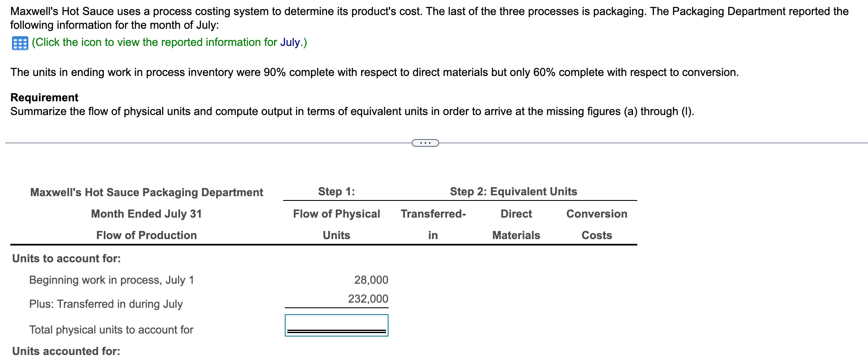Select the 232,000 transferred-in figure
Viewport: 868px width, 364px height.
(368, 299)
